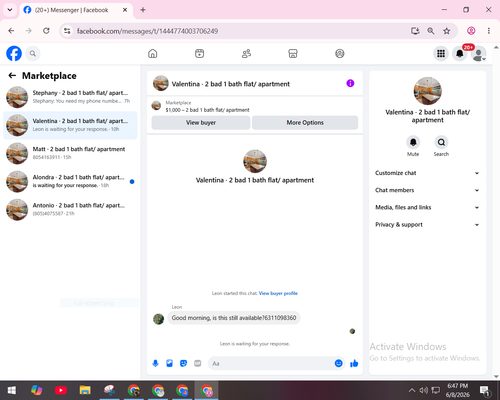Open Antonio conversation in the list
500x400 pixels.
pos(70,209)
